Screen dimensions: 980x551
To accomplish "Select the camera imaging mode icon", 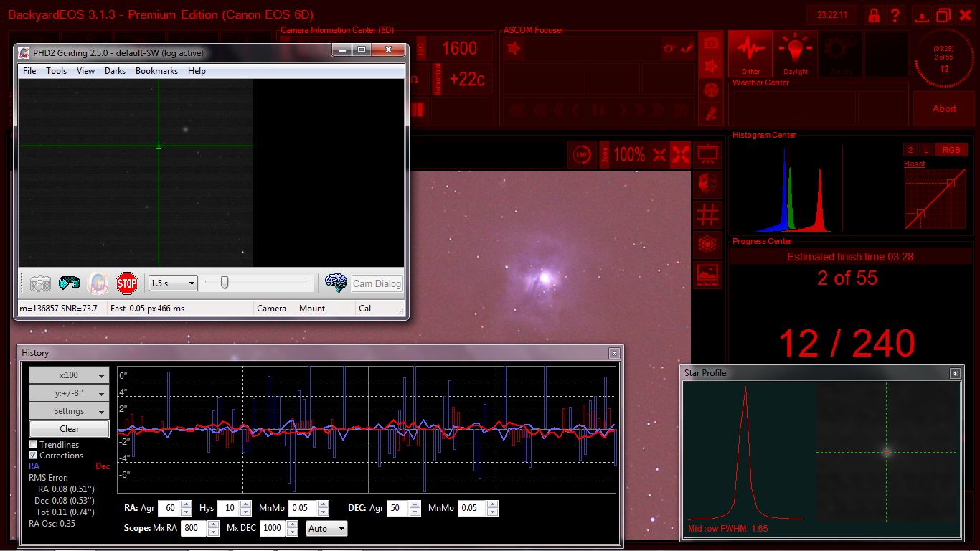I will [x=711, y=44].
